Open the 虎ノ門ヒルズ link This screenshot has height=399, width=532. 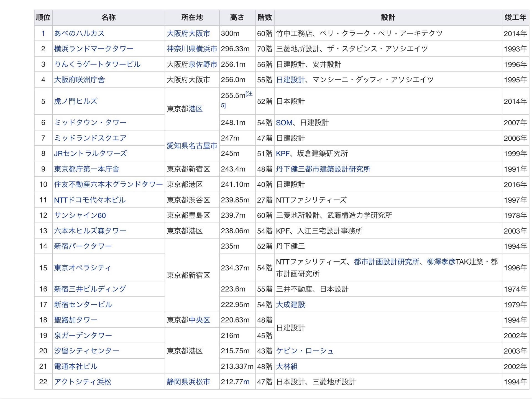(76, 101)
